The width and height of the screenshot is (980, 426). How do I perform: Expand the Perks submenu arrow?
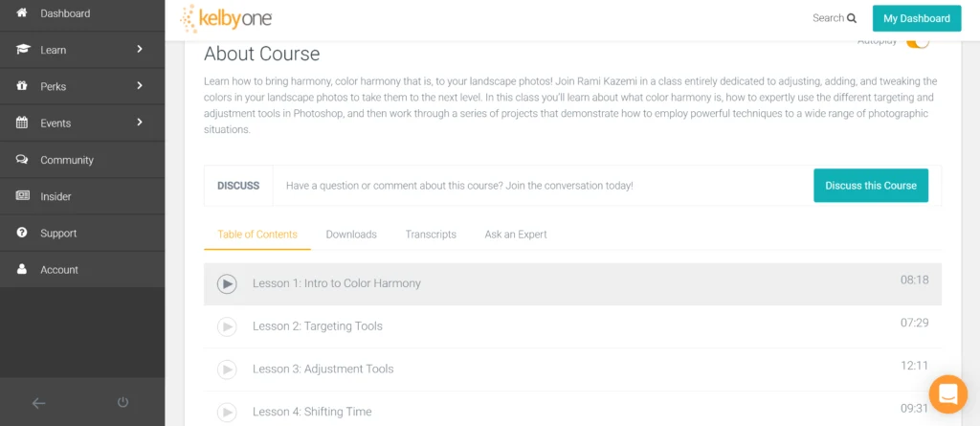140,85
